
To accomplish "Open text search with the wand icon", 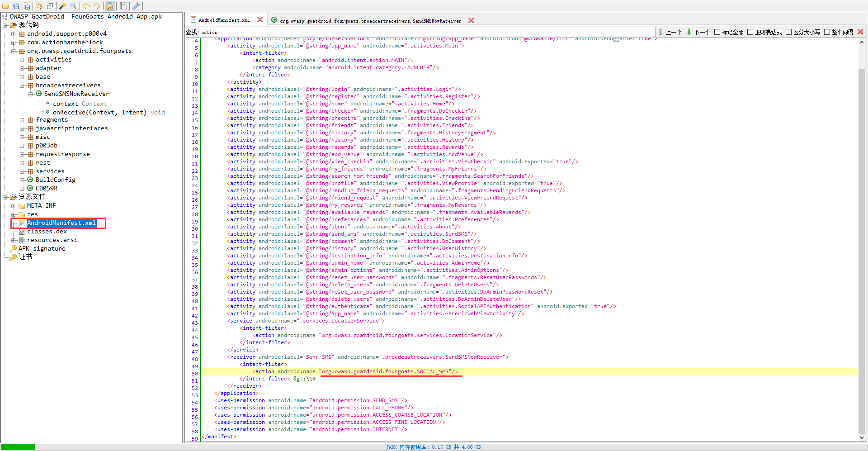I will pyautogui.click(x=63, y=6).
